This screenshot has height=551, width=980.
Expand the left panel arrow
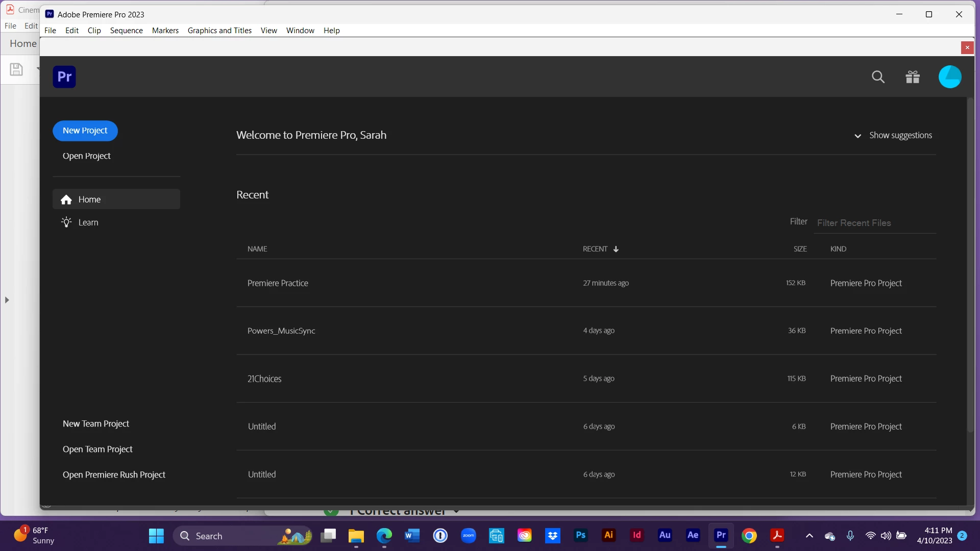(7, 300)
